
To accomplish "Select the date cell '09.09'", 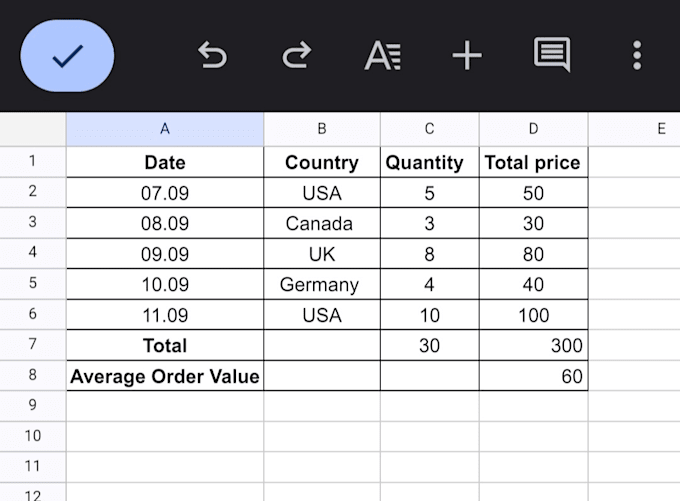I will pyautogui.click(x=165, y=253).
